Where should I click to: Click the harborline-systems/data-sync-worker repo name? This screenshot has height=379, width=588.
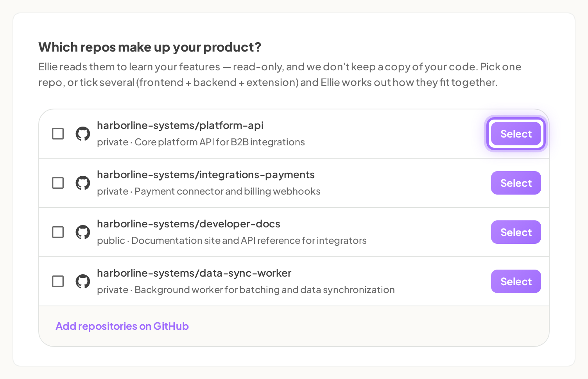[194, 273]
